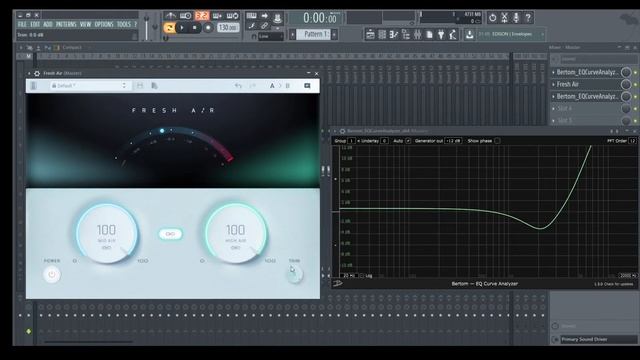This screenshot has height=360, width=640.
Task: Open the browser tree icon
Action: 406,35
